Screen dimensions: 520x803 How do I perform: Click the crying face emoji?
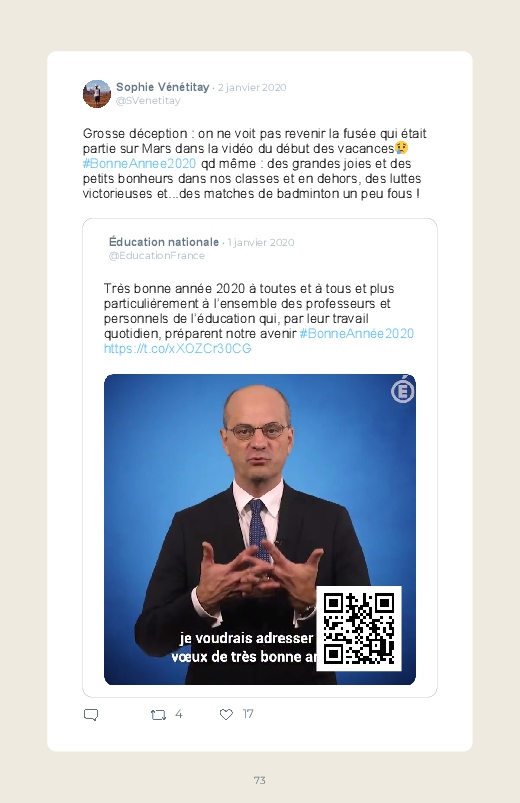coord(402,148)
